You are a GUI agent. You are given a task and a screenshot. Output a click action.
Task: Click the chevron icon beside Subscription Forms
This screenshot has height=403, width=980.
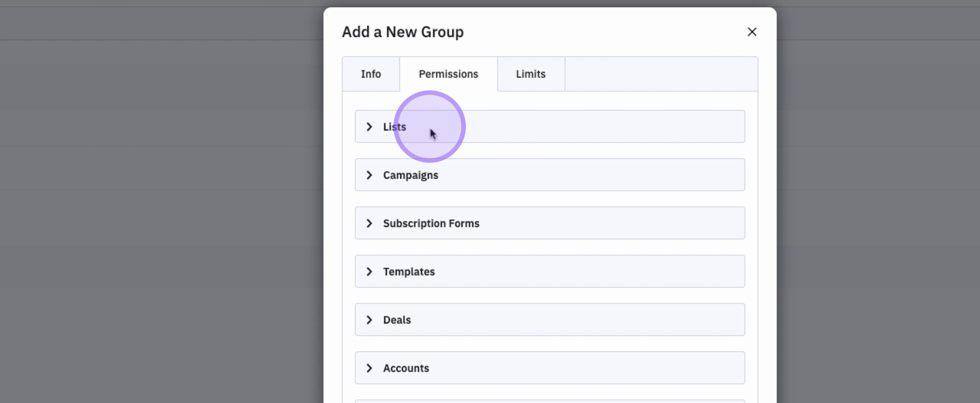click(369, 224)
